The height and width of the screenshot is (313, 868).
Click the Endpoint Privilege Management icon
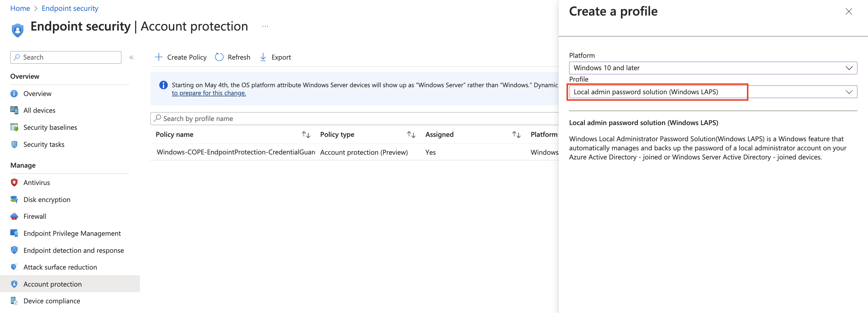click(14, 233)
